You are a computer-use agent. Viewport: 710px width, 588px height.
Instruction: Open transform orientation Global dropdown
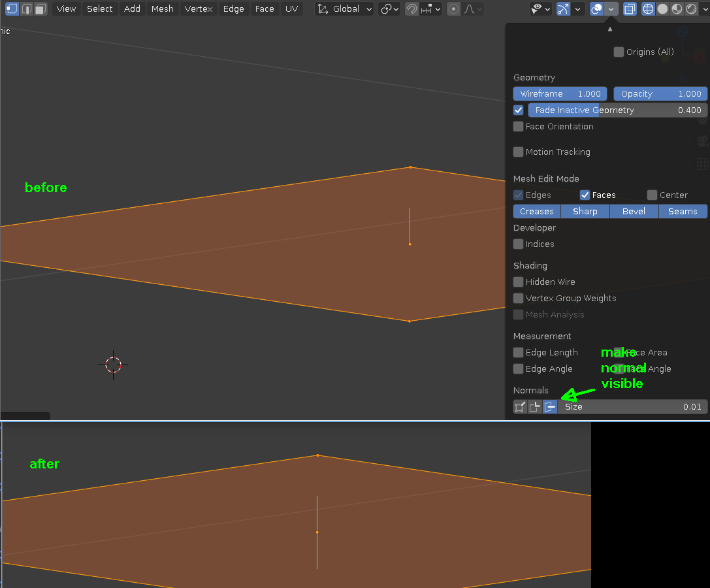[345, 8]
